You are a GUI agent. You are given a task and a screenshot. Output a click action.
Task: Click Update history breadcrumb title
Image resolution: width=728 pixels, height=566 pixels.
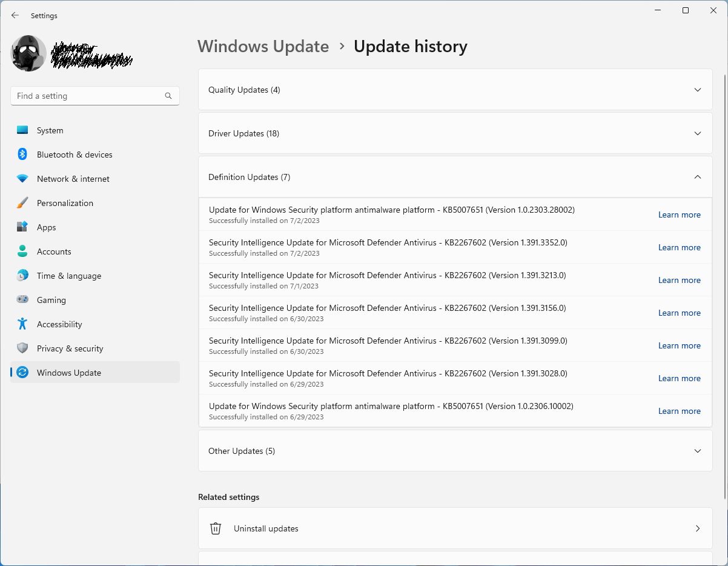[411, 47]
